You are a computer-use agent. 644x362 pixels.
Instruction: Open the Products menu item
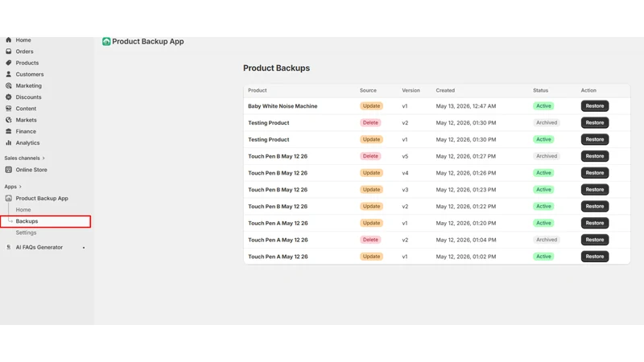coord(27,63)
